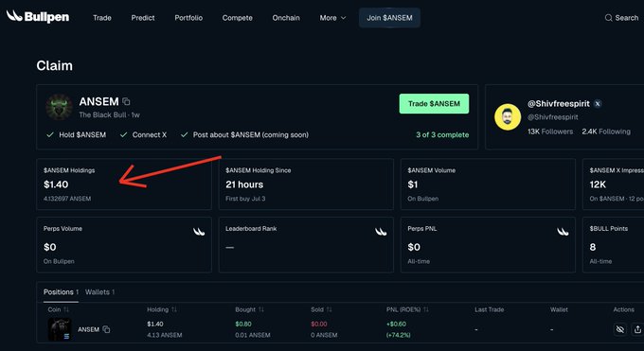Open the Bullpen home logo
The height and width of the screenshot is (351, 644).
[x=38, y=17]
